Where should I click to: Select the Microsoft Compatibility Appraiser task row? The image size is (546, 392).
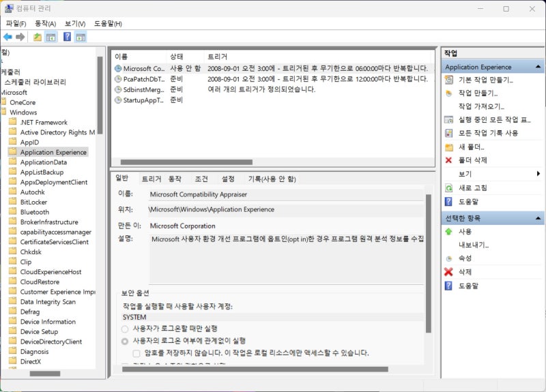click(x=274, y=69)
